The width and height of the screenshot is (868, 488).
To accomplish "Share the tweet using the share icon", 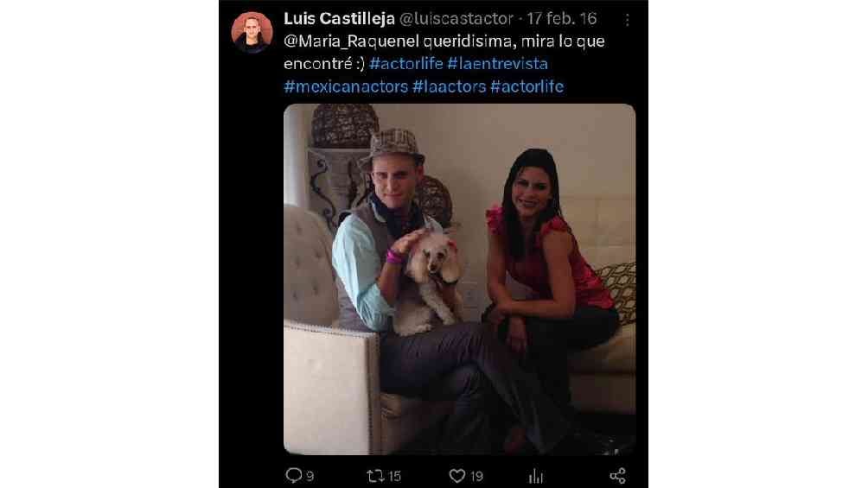I will (x=618, y=476).
